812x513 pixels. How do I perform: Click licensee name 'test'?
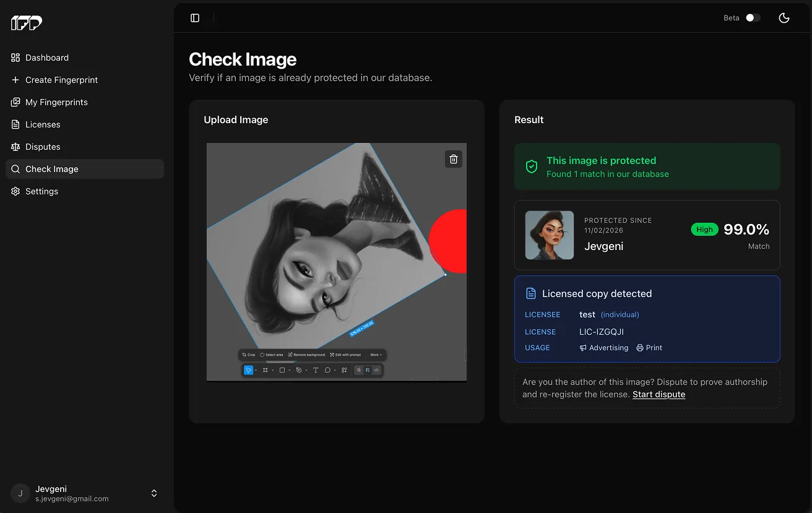pyautogui.click(x=587, y=314)
